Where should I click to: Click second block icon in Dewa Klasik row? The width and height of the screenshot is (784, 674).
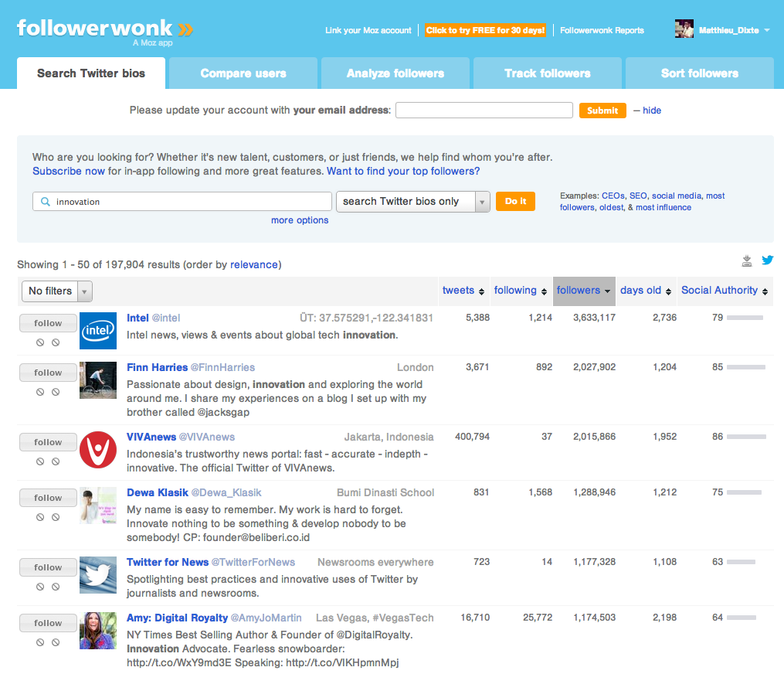56,517
